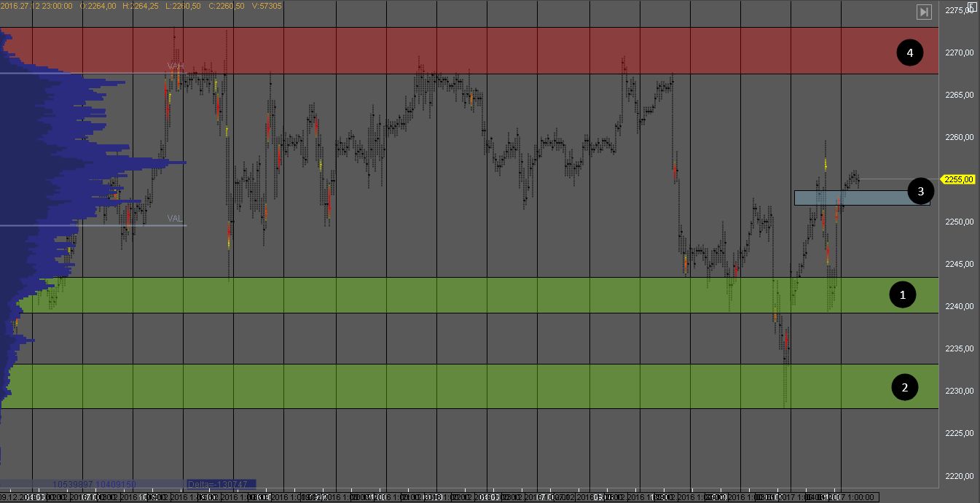Click the VAL label on the profile
The image size is (980, 503).
pyautogui.click(x=175, y=218)
